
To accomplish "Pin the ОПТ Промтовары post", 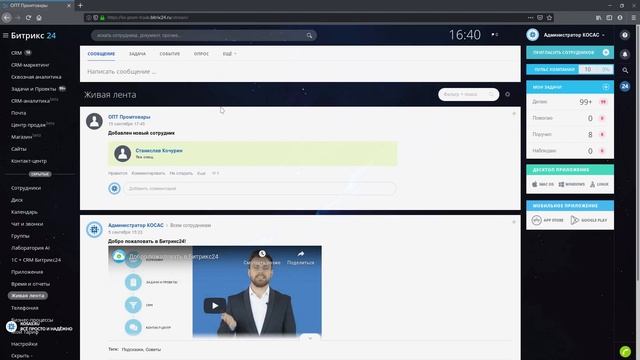I will [x=514, y=114].
